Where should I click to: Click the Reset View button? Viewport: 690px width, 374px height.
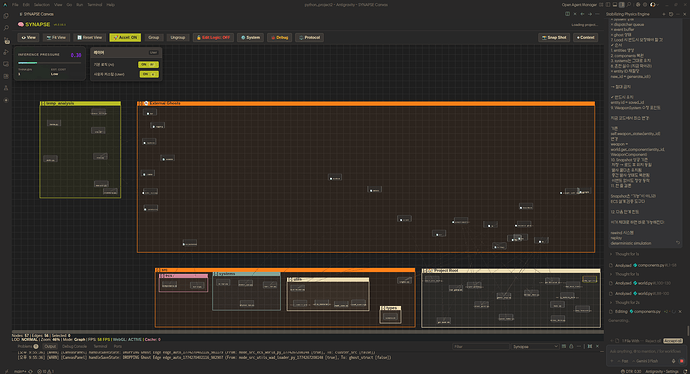point(90,37)
